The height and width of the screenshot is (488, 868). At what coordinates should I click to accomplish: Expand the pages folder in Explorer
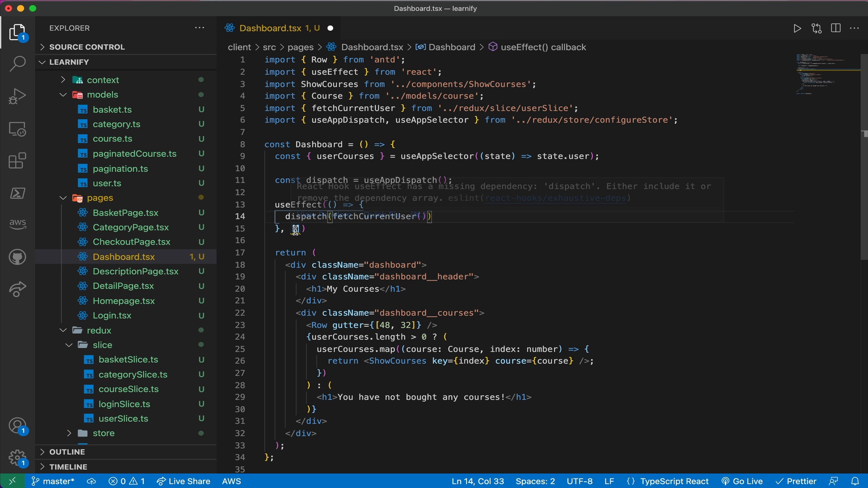(62, 198)
